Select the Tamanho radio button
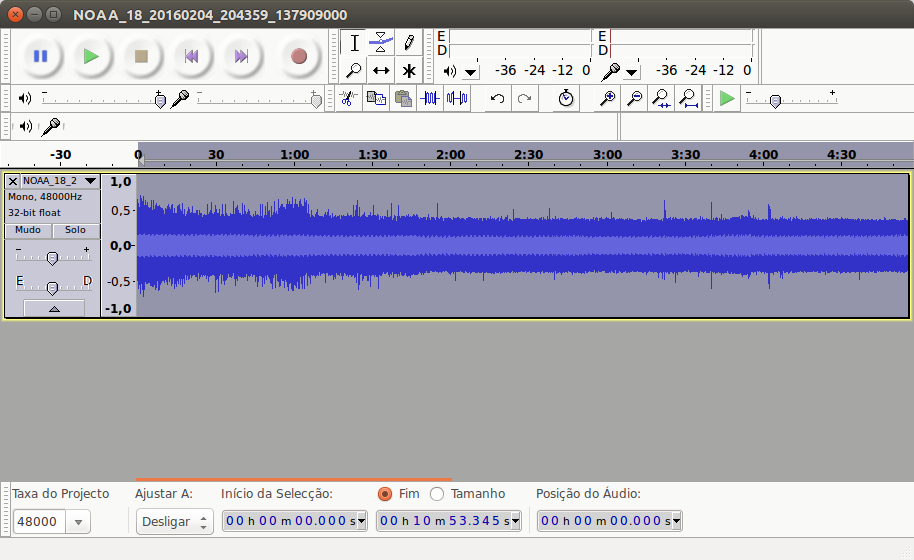 437,494
